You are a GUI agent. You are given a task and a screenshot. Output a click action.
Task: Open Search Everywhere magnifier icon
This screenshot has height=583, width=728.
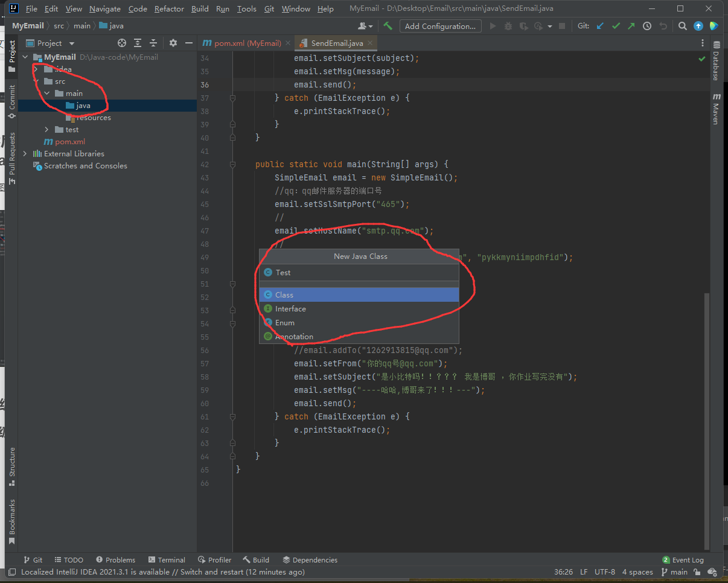pos(683,26)
